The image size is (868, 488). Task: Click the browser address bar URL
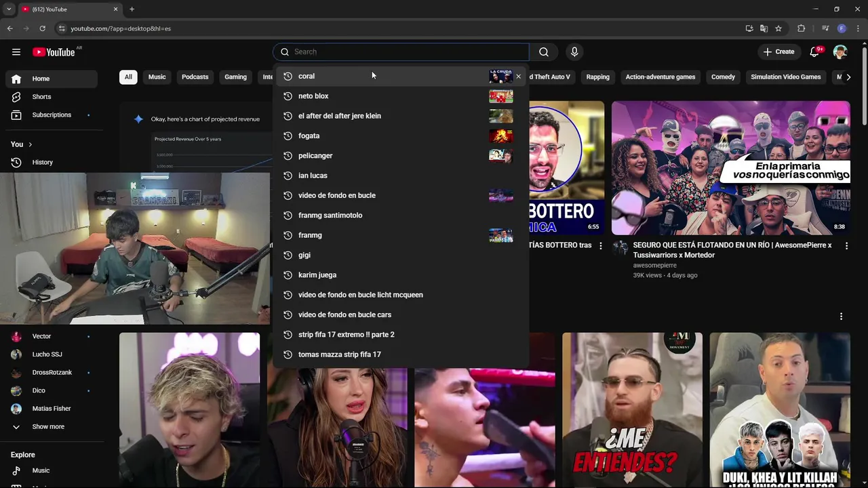pos(121,28)
